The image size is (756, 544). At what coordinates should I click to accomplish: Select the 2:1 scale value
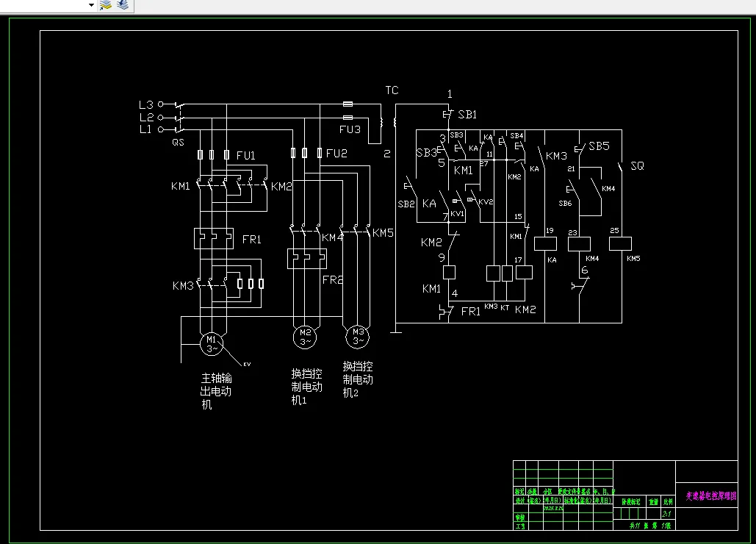point(667,514)
